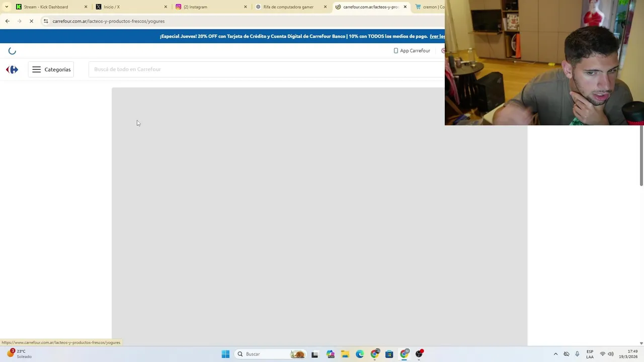This screenshot has width=644, height=362.
Task: Open the volume speaker tray icon
Action: tap(611, 354)
